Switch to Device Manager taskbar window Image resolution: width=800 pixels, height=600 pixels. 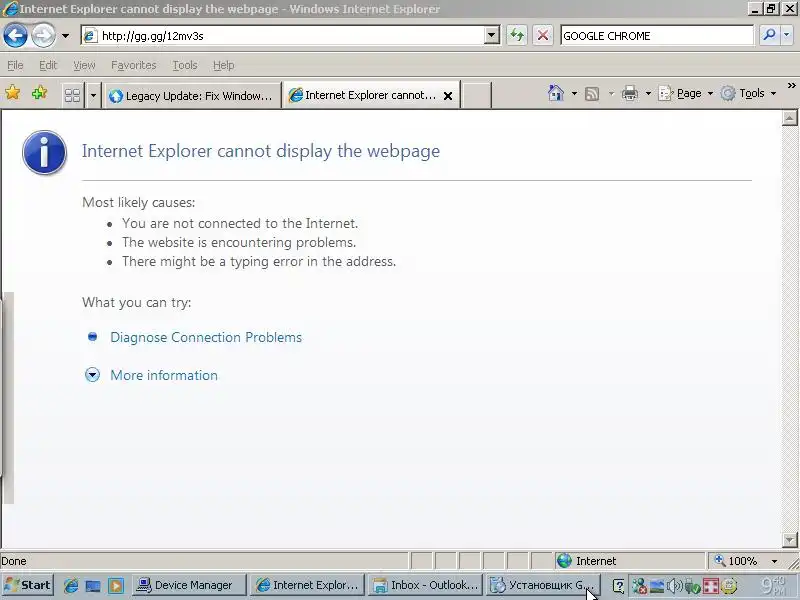[x=189, y=585]
